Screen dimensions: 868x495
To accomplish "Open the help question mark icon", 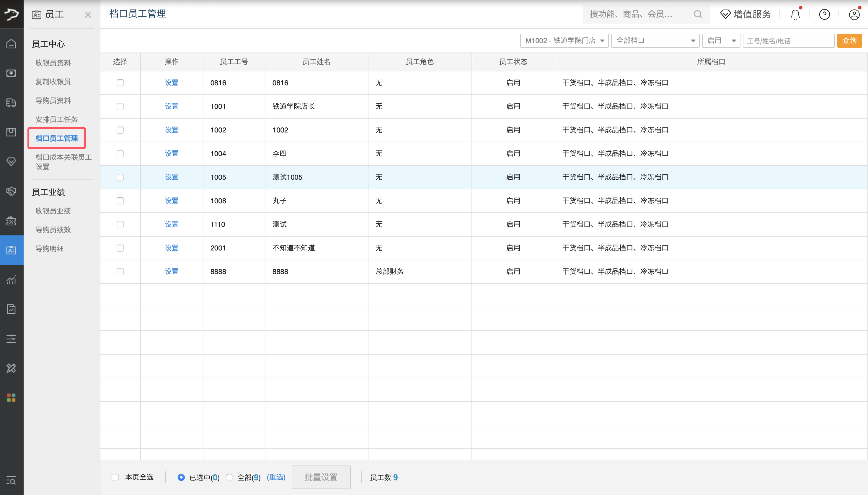I will coord(824,15).
